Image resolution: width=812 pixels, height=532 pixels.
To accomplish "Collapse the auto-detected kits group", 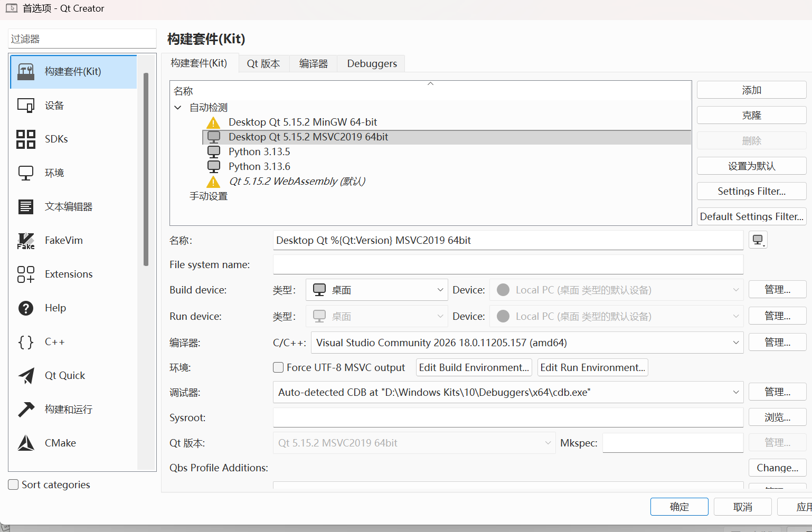I will pos(178,108).
